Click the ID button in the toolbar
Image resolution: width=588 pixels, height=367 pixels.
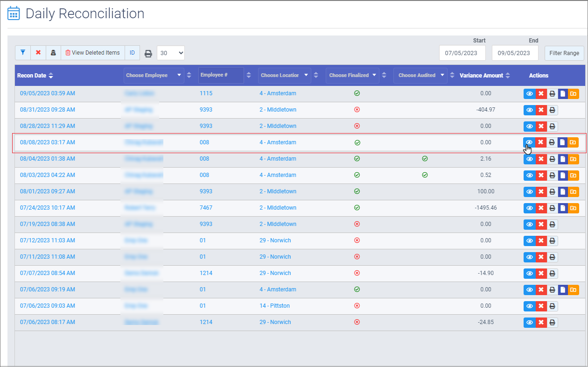[x=132, y=53]
